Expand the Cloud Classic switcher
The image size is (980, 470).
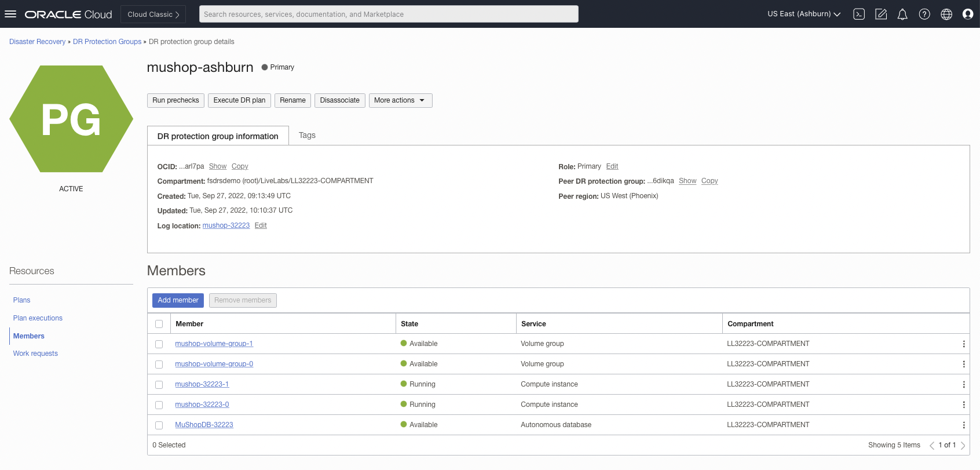[153, 14]
